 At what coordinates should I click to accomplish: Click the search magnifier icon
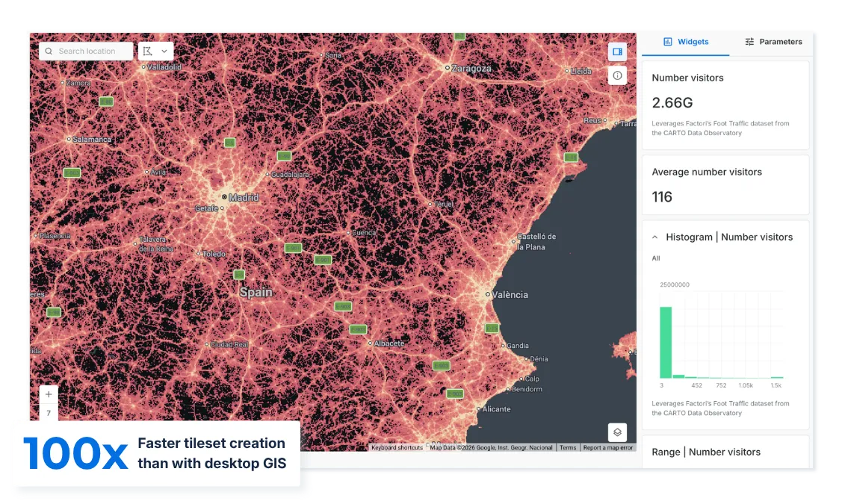click(49, 52)
